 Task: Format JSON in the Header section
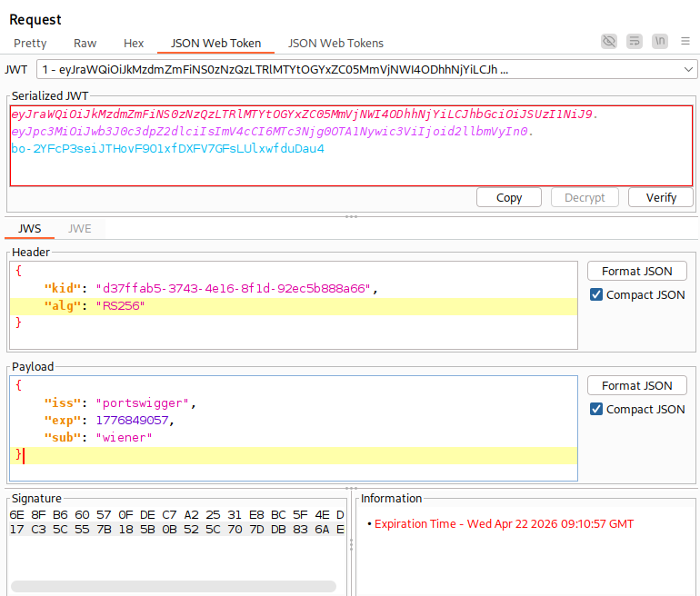tap(636, 272)
